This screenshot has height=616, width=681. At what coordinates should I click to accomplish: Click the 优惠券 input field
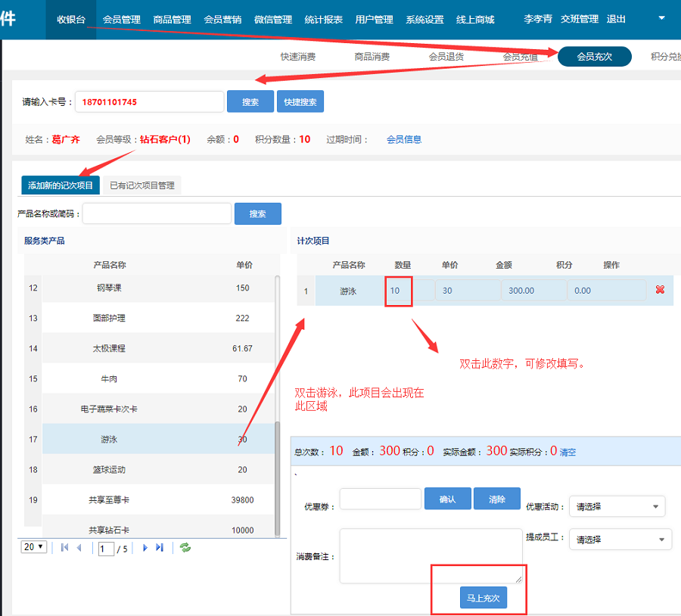(x=380, y=499)
